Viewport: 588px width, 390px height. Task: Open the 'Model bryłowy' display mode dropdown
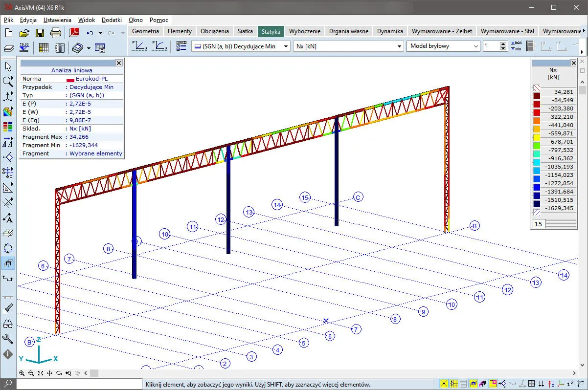[443, 46]
